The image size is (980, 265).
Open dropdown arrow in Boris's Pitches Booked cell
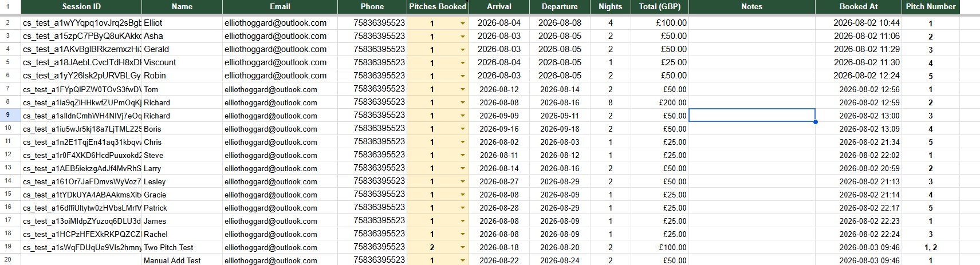tap(462, 129)
